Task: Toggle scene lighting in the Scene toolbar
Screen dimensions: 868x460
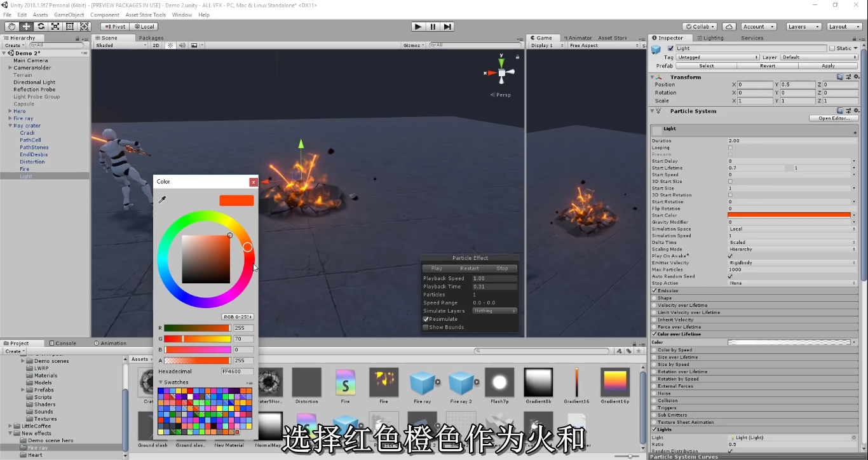Action: pos(170,44)
